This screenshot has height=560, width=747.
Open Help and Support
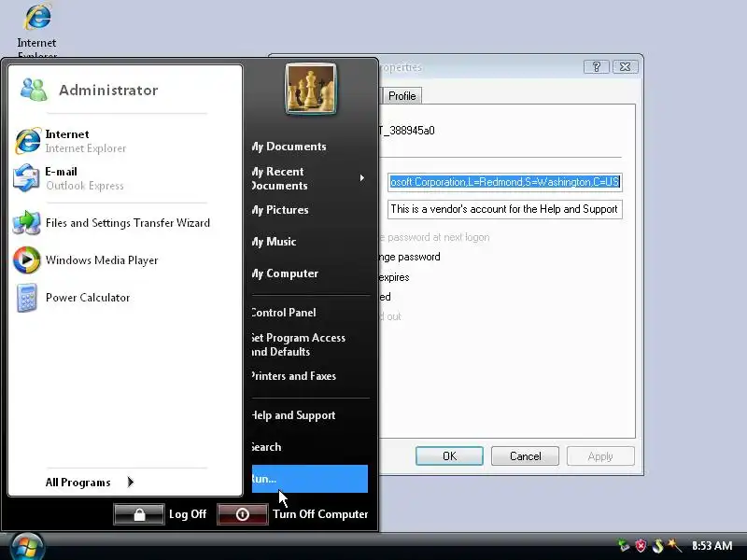293,415
